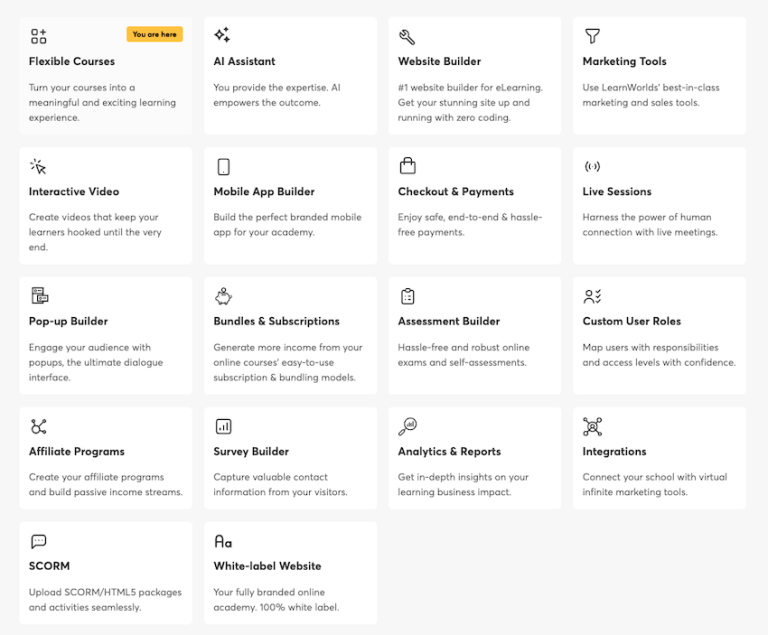The image size is (768, 635).
Task: Click the Marketing Tools funnel icon
Action: point(592,36)
